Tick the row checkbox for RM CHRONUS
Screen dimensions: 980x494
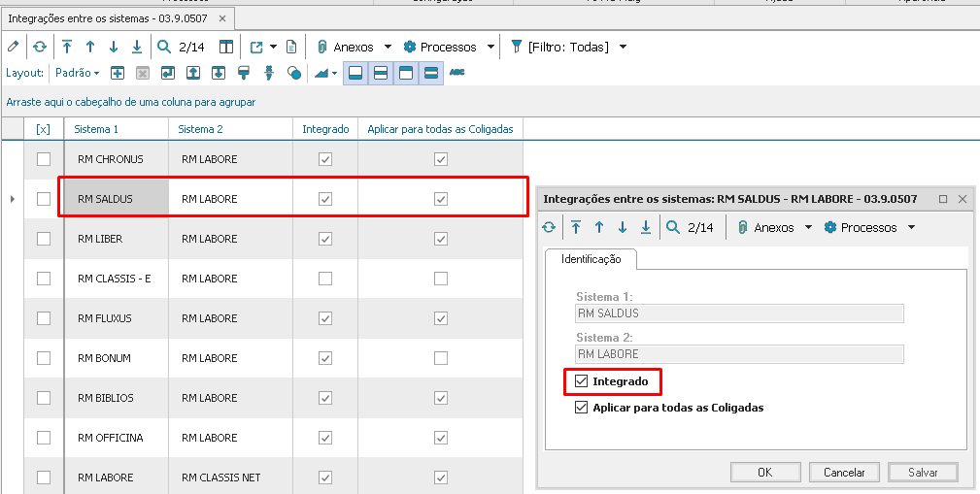click(44, 159)
